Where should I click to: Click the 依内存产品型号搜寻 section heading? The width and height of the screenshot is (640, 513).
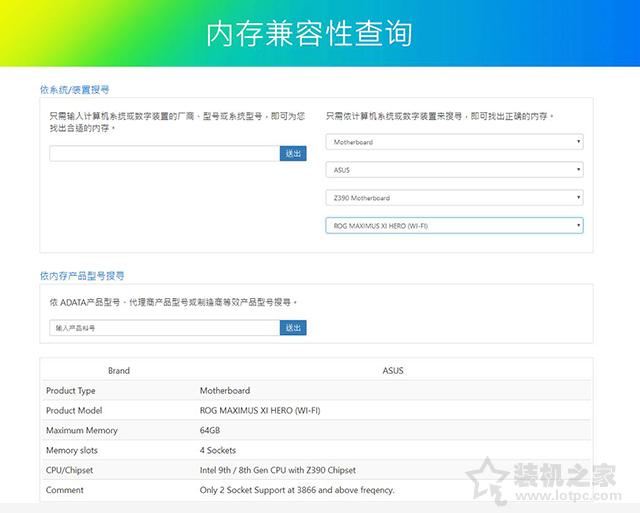point(82,276)
